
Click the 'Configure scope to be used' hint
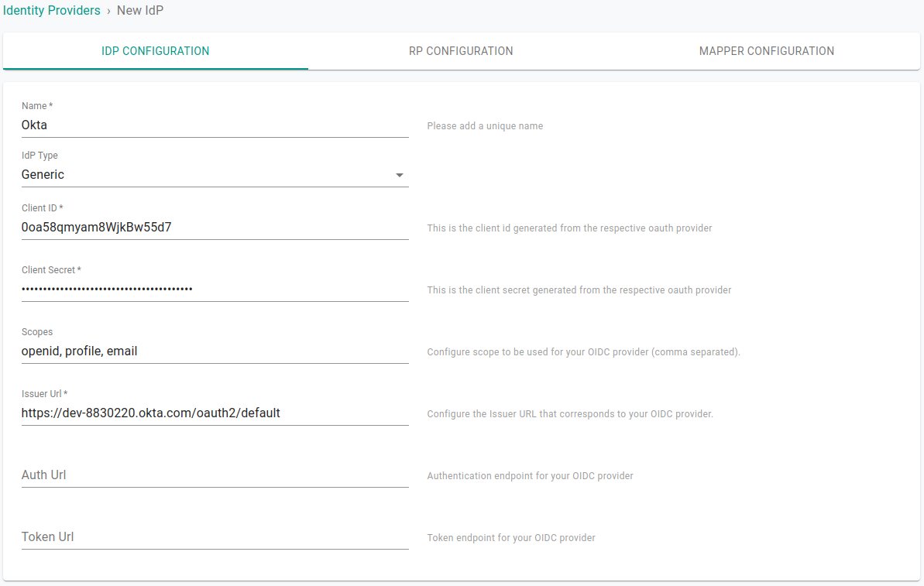point(583,351)
